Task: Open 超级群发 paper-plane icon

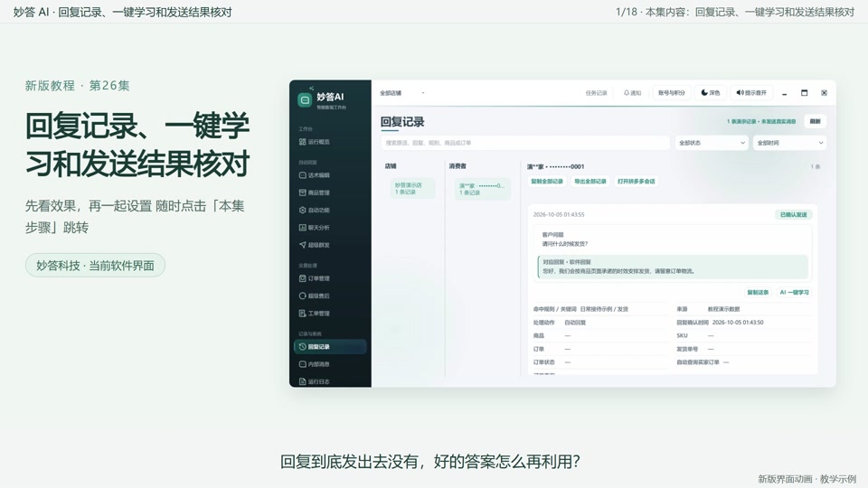Action: (302, 245)
